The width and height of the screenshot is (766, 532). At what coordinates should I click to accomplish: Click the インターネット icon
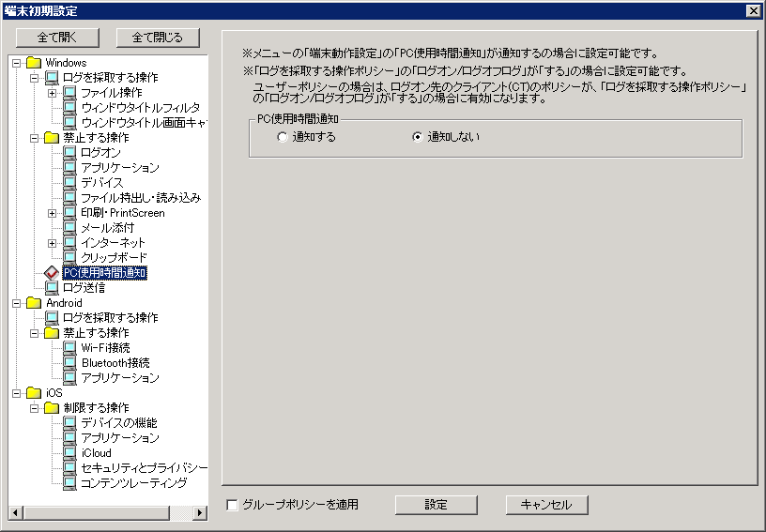pyautogui.click(x=69, y=243)
